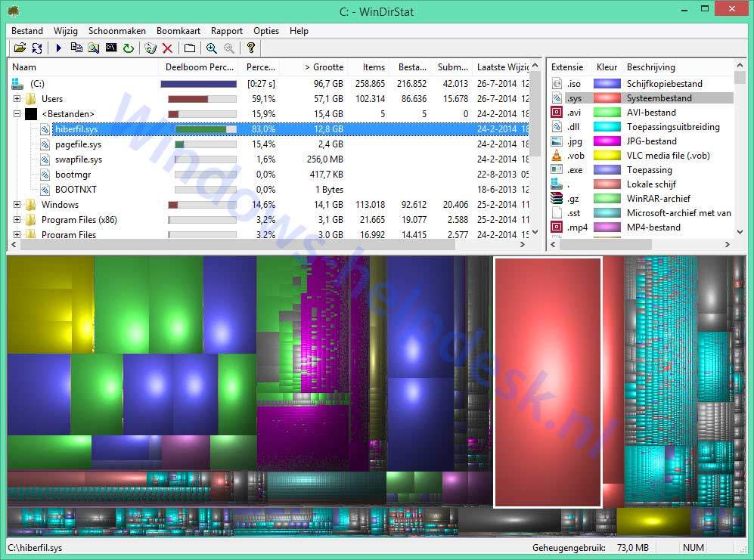
Task: Collapse the <Bestanden> node
Action: (17, 114)
